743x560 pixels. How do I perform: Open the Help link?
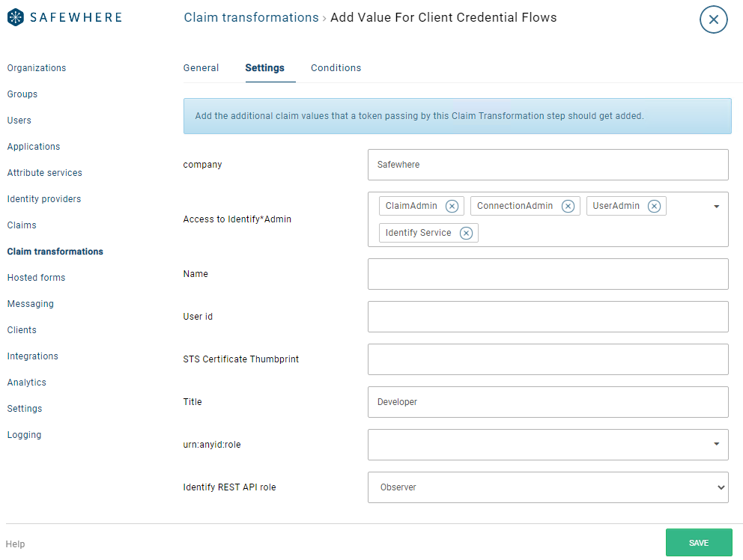[x=15, y=544]
